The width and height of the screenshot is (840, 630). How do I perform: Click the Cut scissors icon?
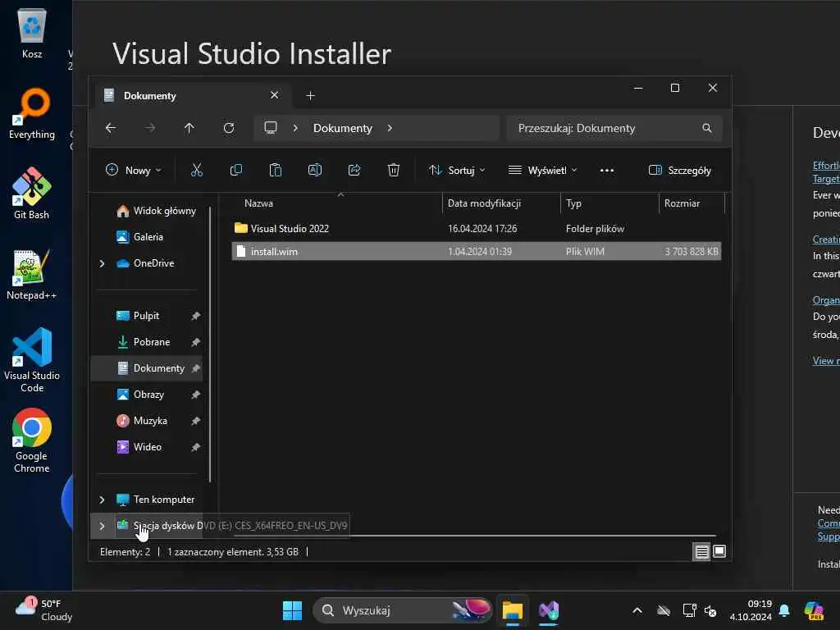[x=197, y=171]
